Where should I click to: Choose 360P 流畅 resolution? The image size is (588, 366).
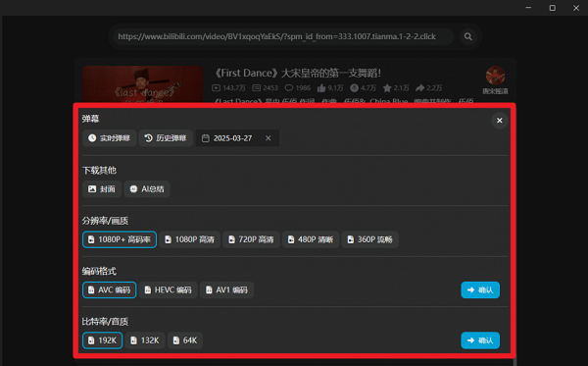click(x=370, y=239)
